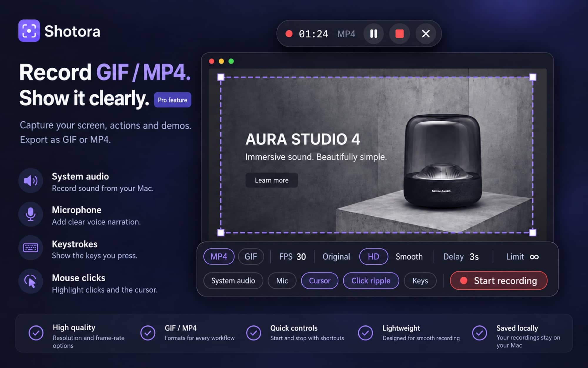Click the Mouse clicks cursor icon

pos(31,281)
